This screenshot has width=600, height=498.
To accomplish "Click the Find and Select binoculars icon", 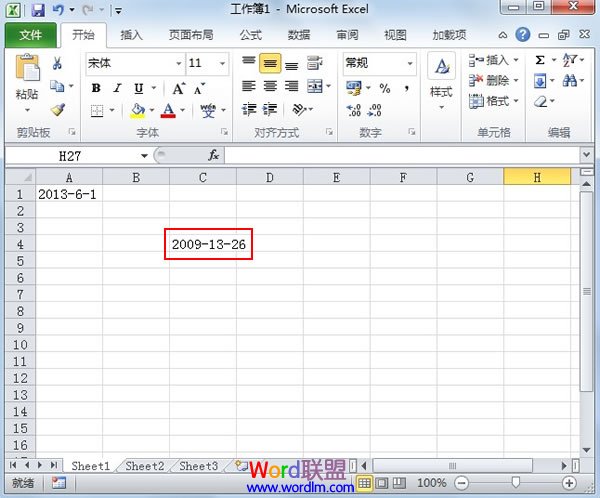I will coord(569,80).
